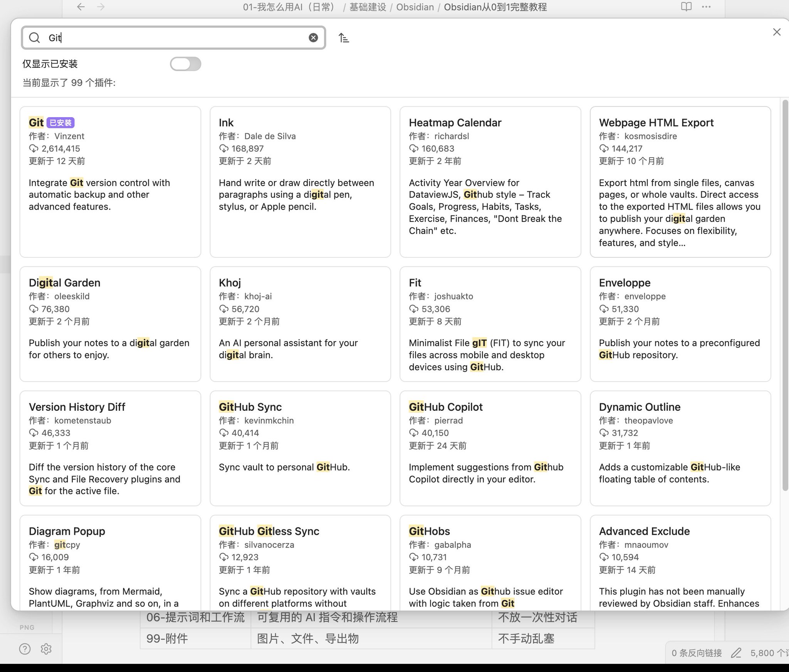The image size is (789, 672).
Task: Switch to reading view book icon
Action: pyautogui.click(x=686, y=7)
